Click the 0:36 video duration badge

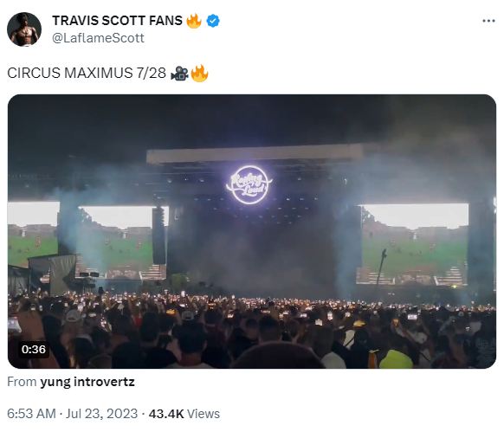point(34,349)
